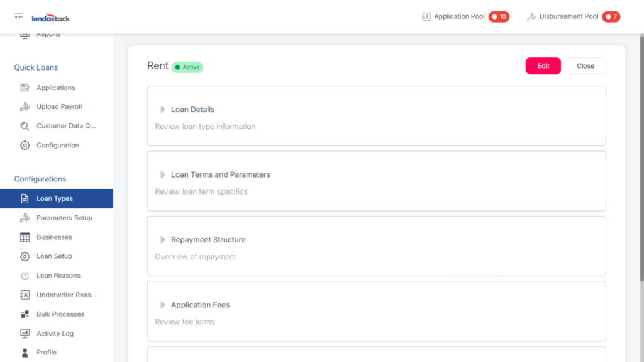Screen dimensions: 644x362
Task: Expand the Application Fees section
Action: (163, 305)
